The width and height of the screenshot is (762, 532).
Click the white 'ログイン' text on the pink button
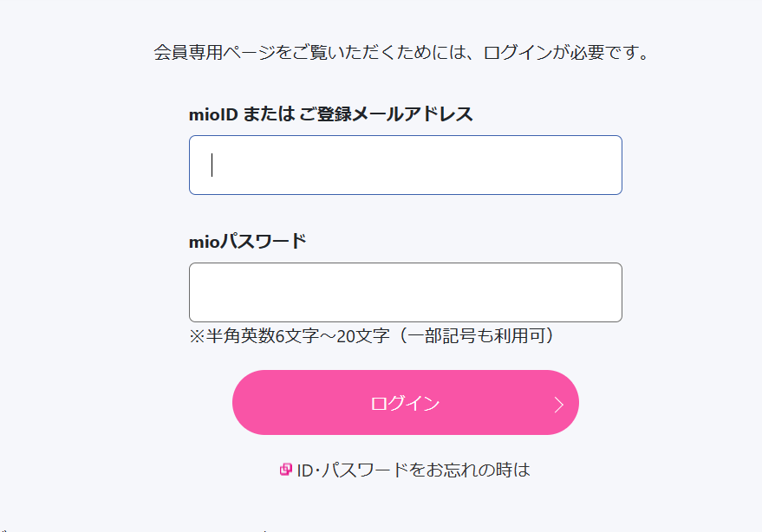405,404
